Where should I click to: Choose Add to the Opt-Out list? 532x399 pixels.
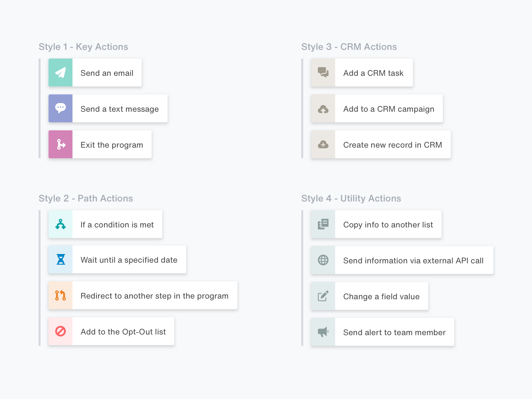point(123,331)
